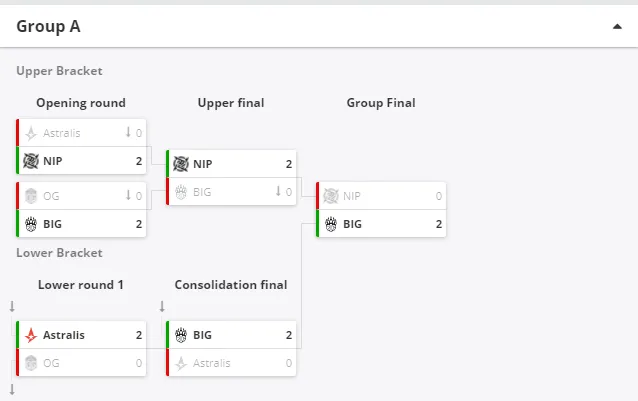The width and height of the screenshot is (638, 401).
Task: Click NIP logo in Opening round match
Action: (31, 161)
